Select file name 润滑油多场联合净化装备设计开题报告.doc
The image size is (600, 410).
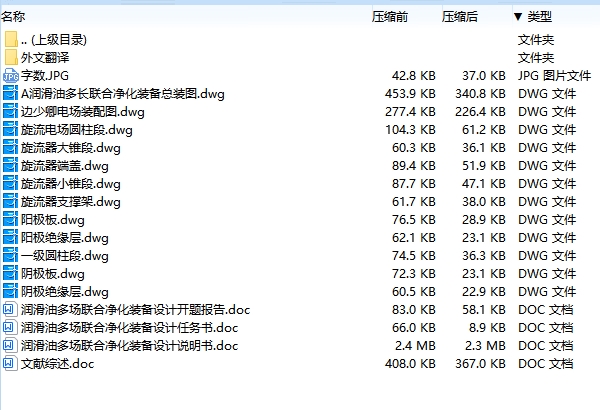(x=135, y=310)
